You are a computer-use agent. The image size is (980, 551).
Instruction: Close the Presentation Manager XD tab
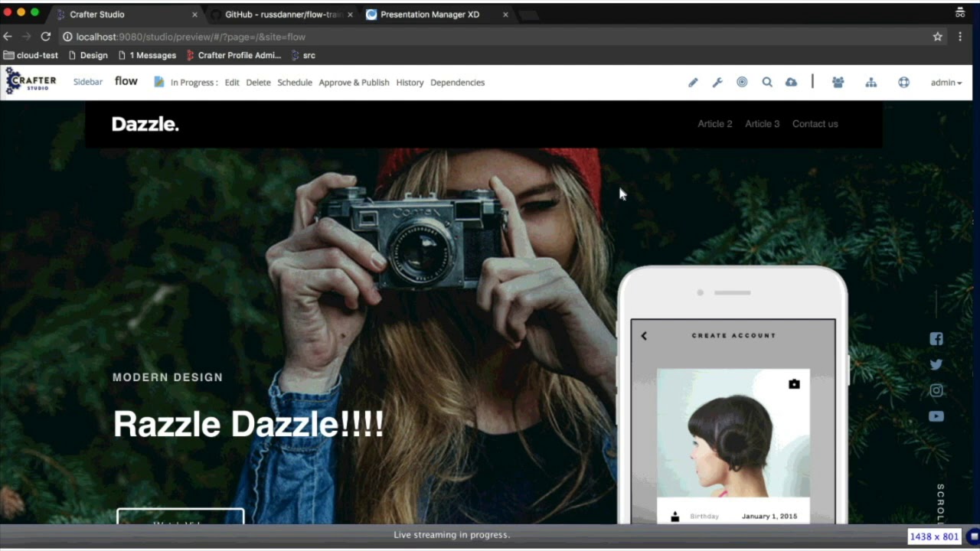505,15
